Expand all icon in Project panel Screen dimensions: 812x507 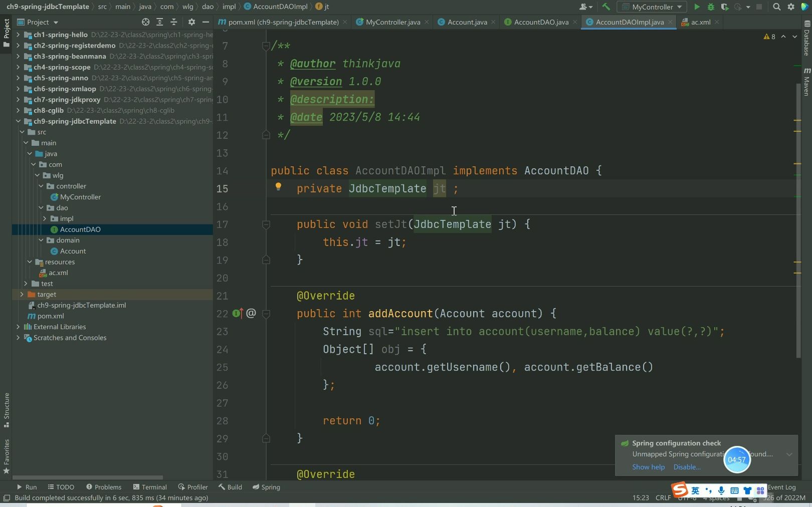pyautogui.click(x=159, y=22)
